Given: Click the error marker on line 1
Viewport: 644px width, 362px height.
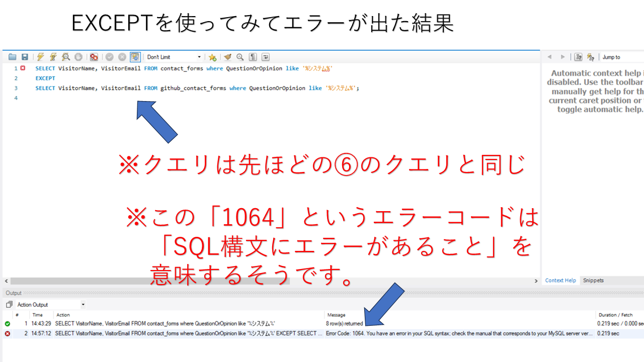Looking at the screenshot, I should (x=23, y=68).
